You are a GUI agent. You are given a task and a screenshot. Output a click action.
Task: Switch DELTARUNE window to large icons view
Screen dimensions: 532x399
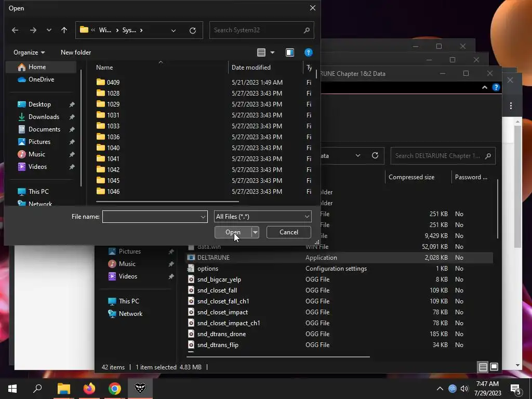(494, 367)
